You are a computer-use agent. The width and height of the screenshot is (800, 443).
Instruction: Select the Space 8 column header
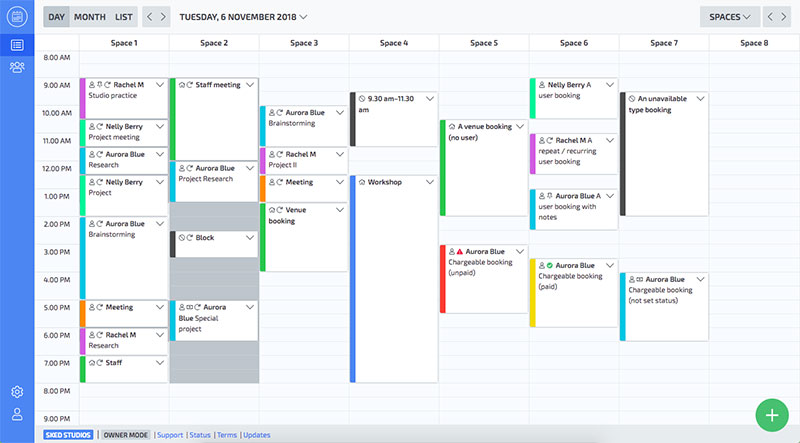(x=754, y=43)
